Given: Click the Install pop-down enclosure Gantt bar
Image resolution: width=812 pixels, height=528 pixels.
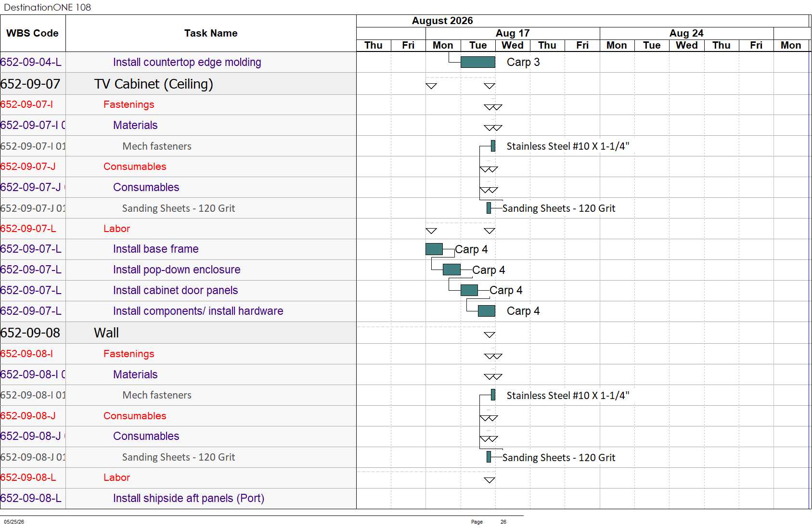Looking at the screenshot, I should click(451, 270).
